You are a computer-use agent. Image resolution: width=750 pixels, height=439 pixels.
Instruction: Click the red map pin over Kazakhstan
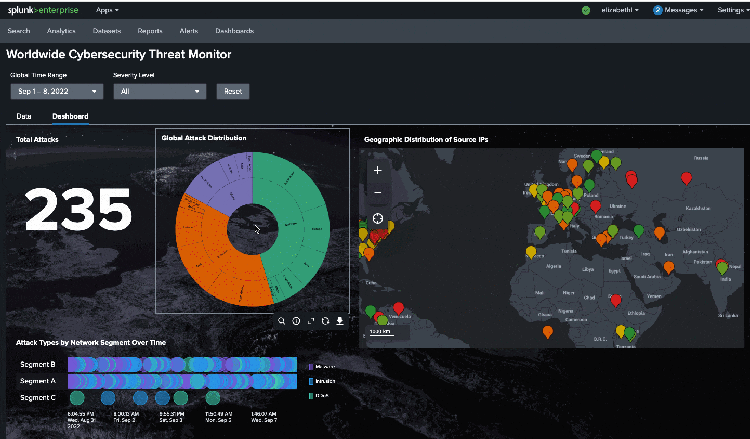point(685,179)
